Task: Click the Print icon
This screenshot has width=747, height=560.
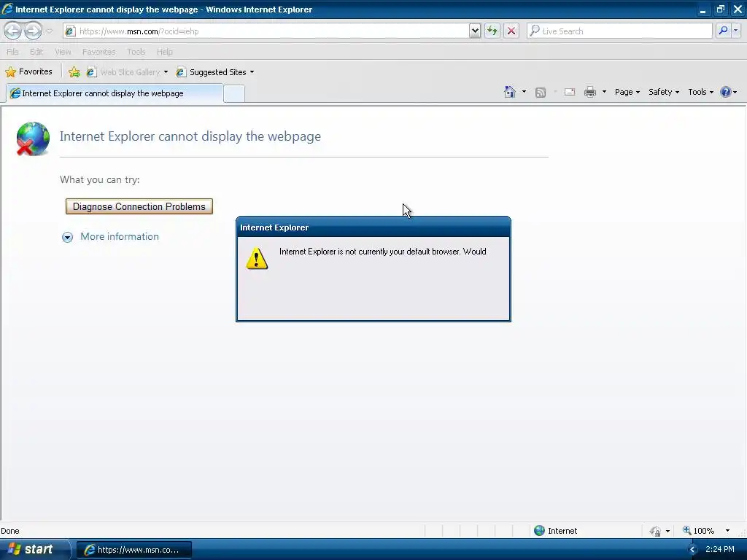Action: click(589, 92)
